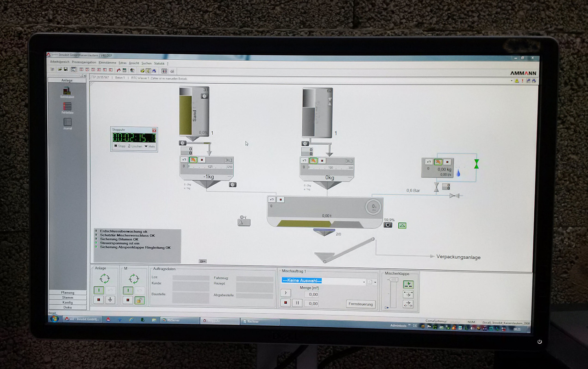Click the red stop button in Anlage group
The height and width of the screenshot is (369, 588).
[x=98, y=300]
